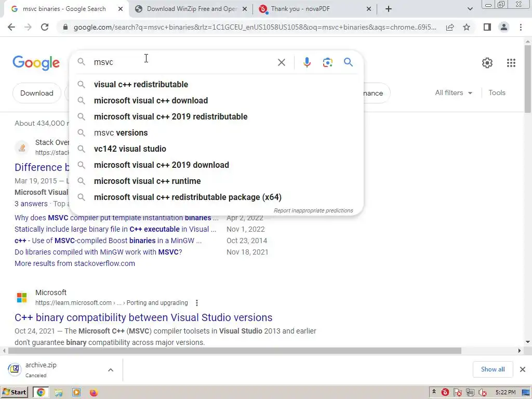The height and width of the screenshot is (399, 532).
Task: Bookmark this page with the star icon
Action: [467, 27]
